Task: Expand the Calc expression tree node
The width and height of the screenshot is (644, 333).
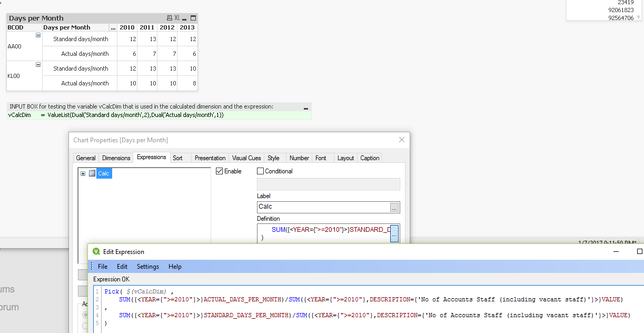Action: [x=83, y=173]
